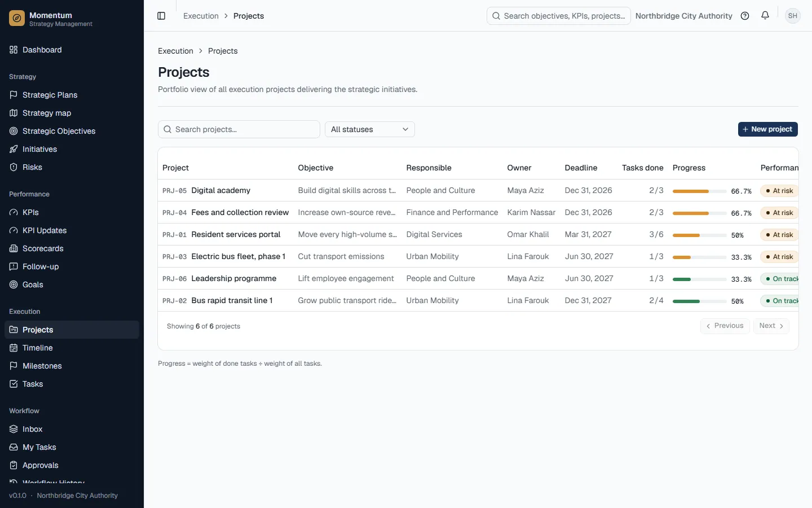The width and height of the screenshot is (812, 508).
Task: Open Electric bus fleet, phase 1 row
Action: tap(478, 256)
